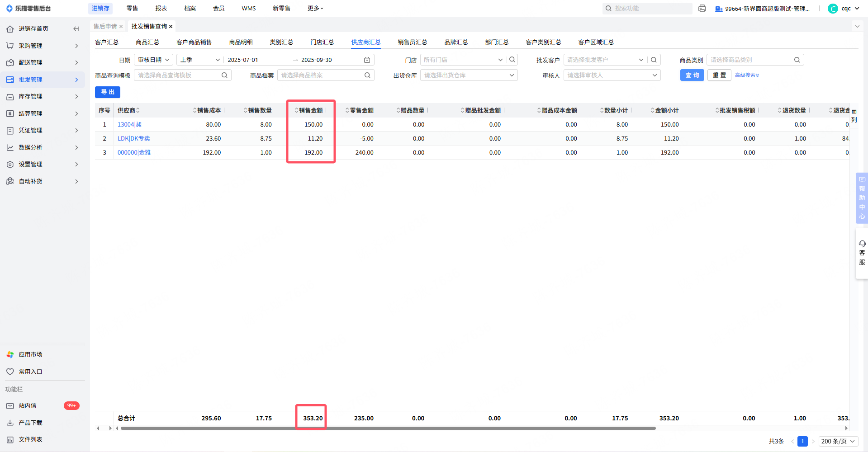Open the page tabs list chevron
Screen dimensions: 868x452
(857, 27)
